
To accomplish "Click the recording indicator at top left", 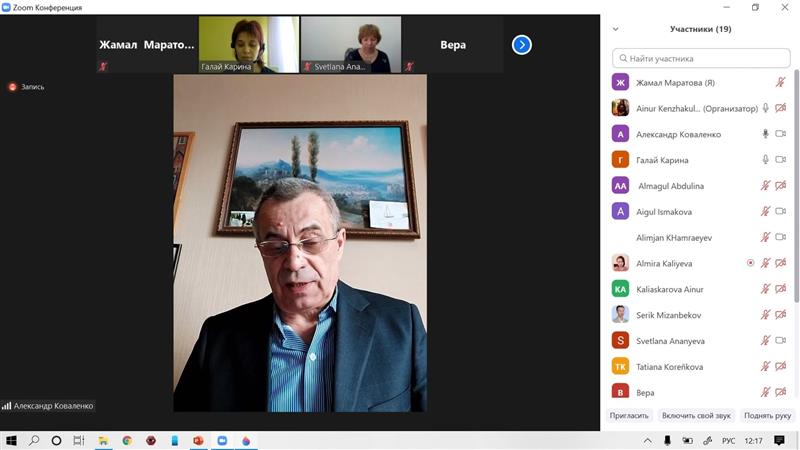I will (x=27, y=87).
